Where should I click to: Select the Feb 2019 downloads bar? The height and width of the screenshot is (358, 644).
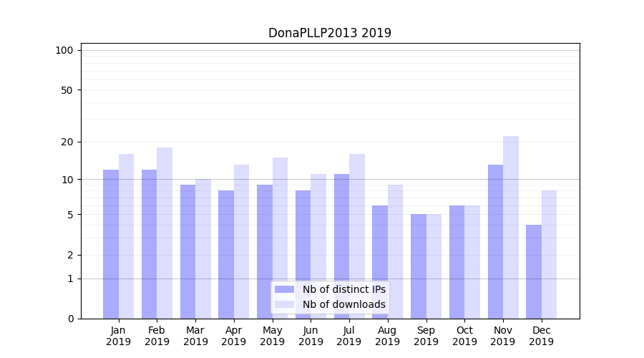pos(165,233)
